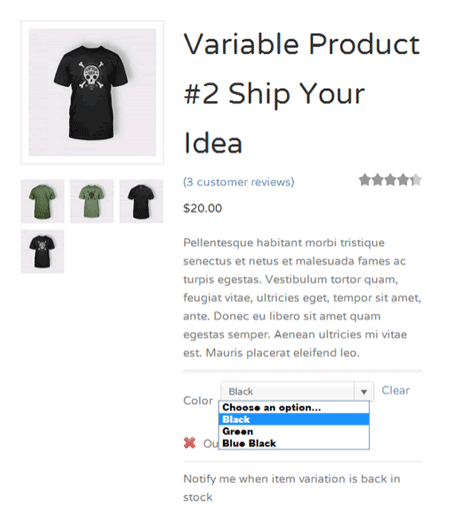
Task: Click the Color select box showing Black
Action: point(297,392)
